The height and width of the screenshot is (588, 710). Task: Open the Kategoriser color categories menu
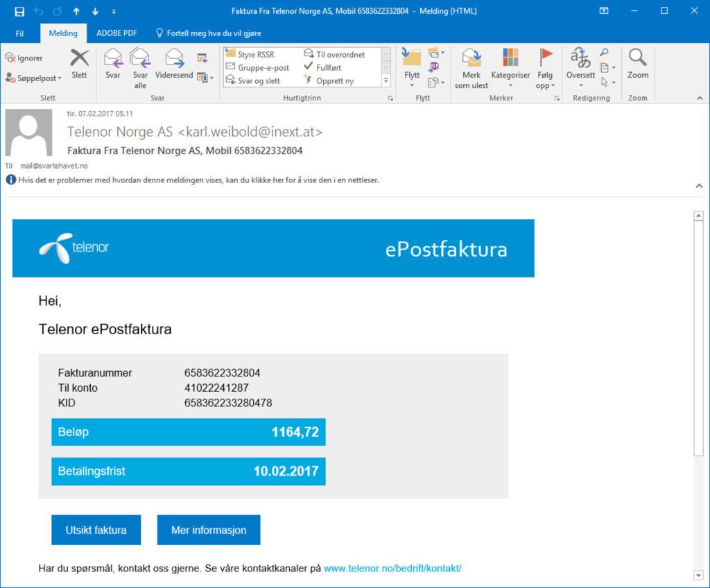coord(510,68)
